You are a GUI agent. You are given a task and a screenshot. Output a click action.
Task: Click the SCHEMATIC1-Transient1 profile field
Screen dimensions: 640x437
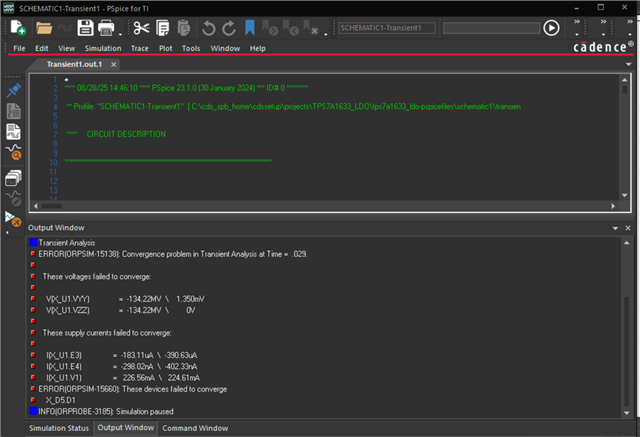[387, 28]
